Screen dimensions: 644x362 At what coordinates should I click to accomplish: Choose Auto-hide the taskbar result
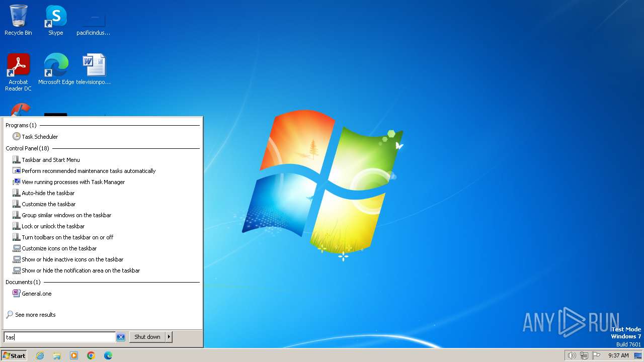(48, 193)
